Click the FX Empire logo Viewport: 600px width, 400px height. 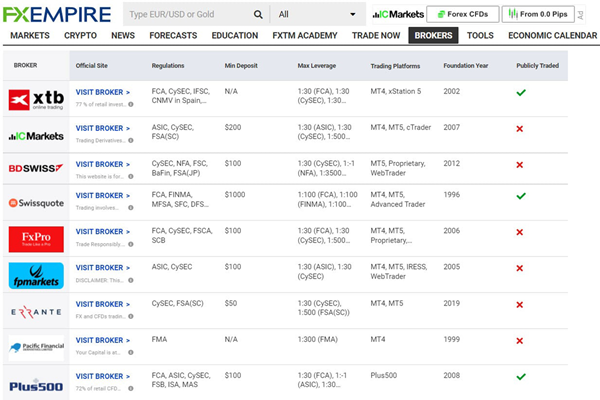coord(58,14)
